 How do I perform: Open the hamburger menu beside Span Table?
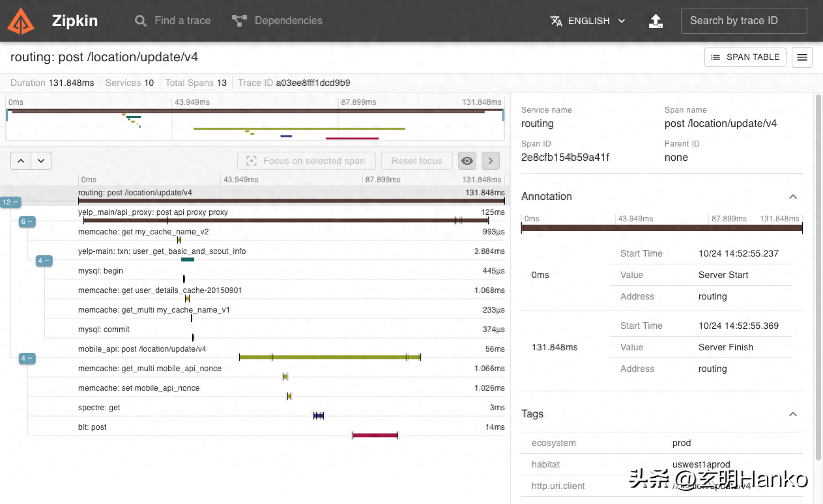(802, 57)
